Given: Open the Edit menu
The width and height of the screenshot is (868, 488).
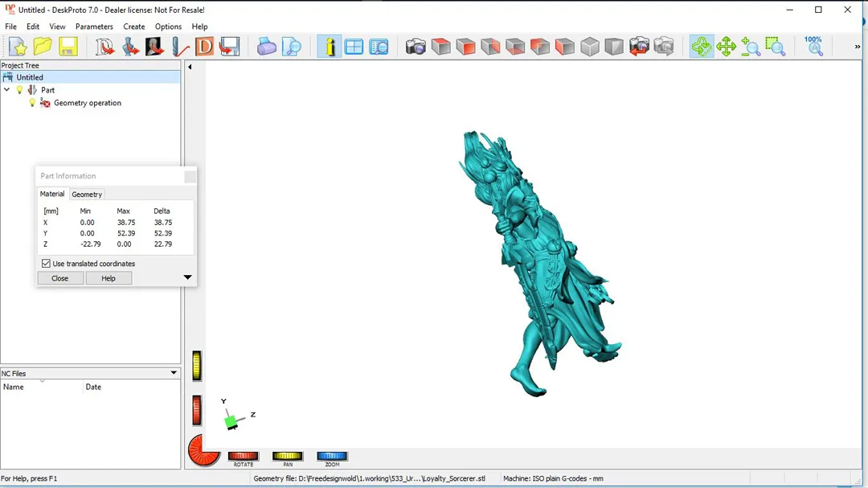Looking at the screenshot, I should coord(33,27).
